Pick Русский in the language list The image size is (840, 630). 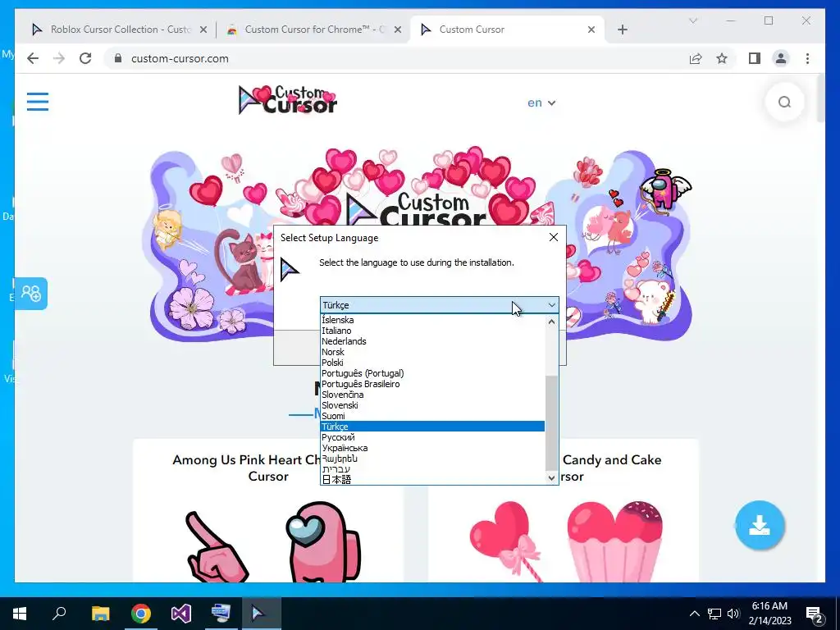[x=432, y=437]
